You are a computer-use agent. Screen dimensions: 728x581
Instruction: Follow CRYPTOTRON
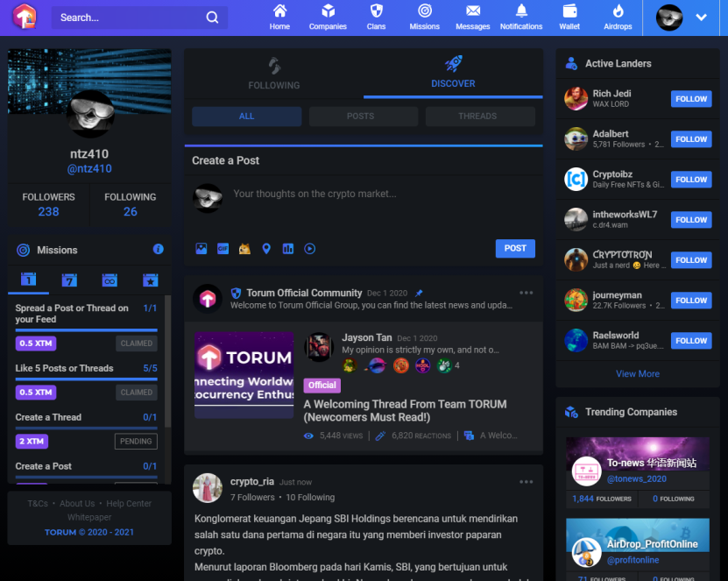pyautogui.click(x=691, y=260)
